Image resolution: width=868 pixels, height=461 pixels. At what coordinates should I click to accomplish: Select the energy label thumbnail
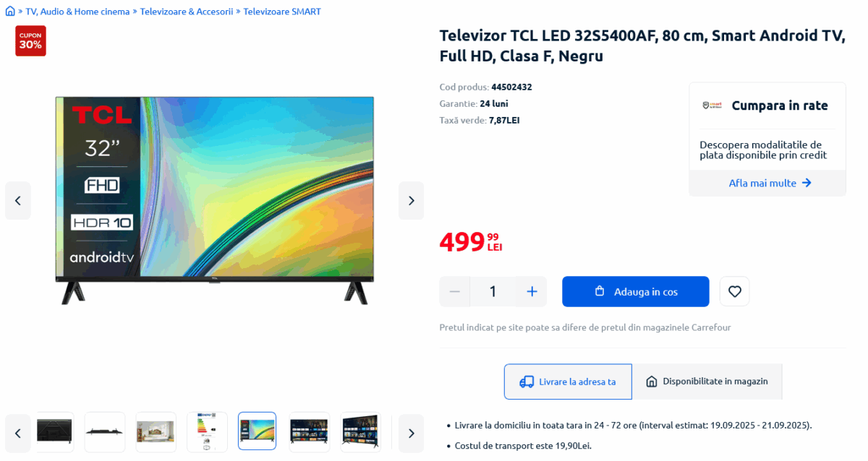pos(207,431)
